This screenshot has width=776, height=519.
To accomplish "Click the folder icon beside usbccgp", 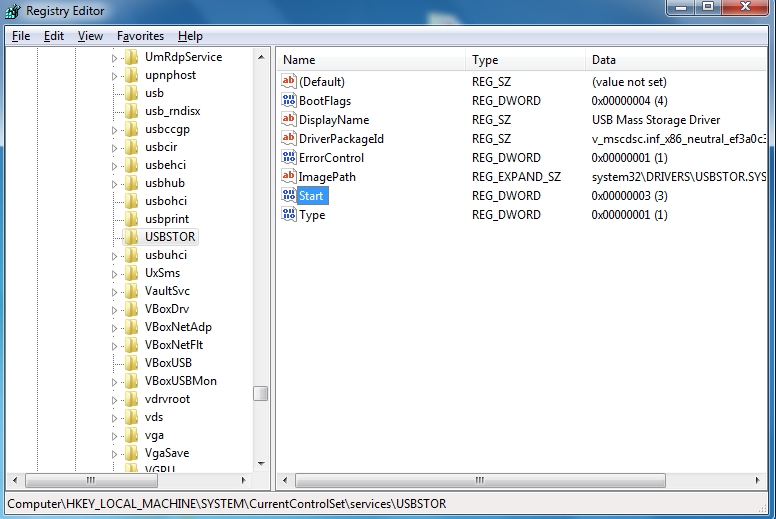I will coord(131,129).
